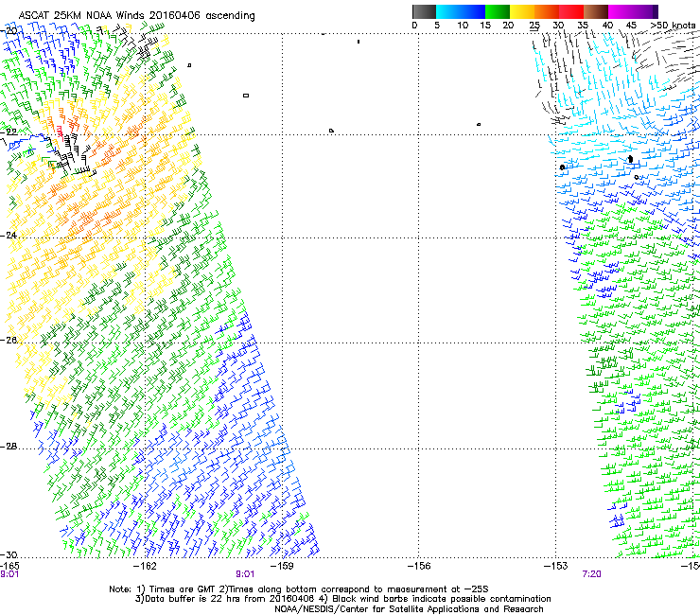Image resolution: width=700 pixels, height=615 pixels.
Task: Click the '10' knots legend label
Action: 463,26
